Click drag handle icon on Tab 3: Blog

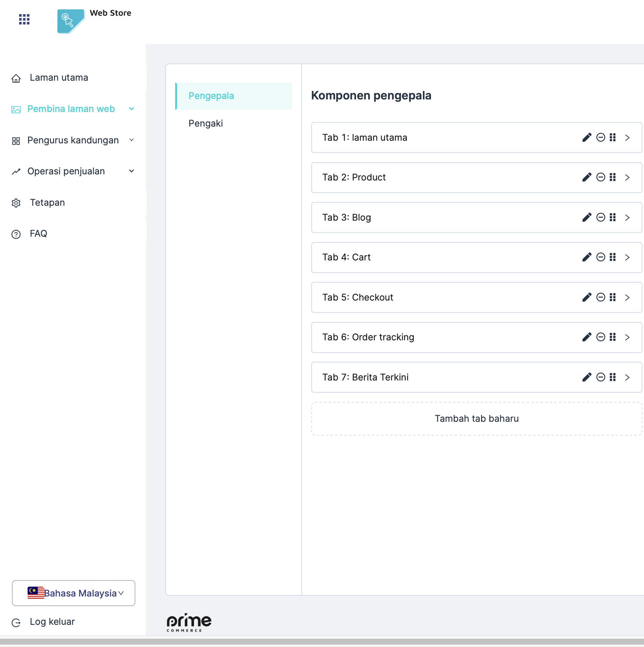613,218
